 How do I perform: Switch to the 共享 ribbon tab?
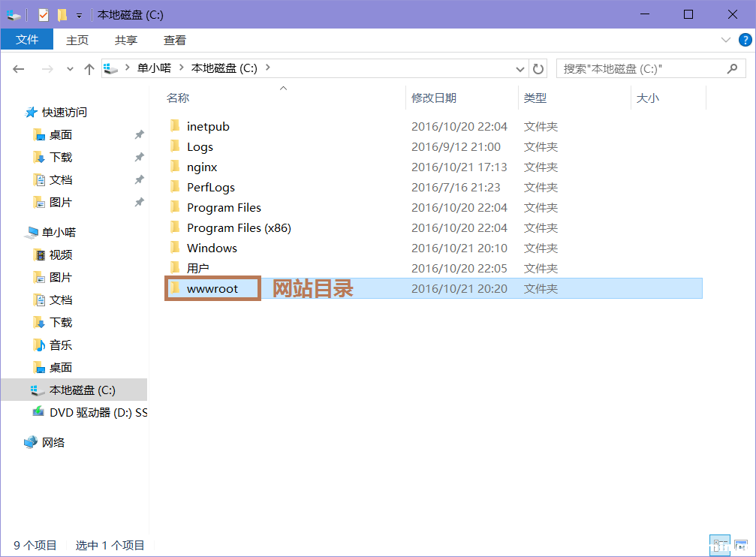(x=126, y=40)
